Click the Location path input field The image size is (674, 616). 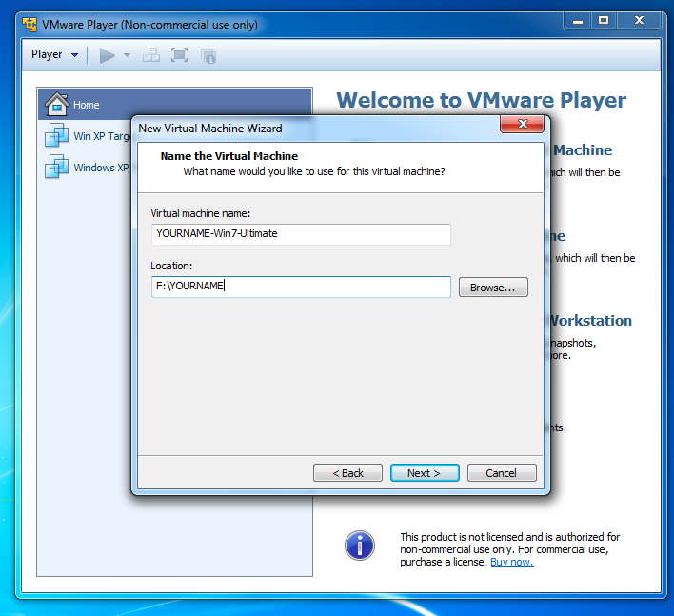301,287
